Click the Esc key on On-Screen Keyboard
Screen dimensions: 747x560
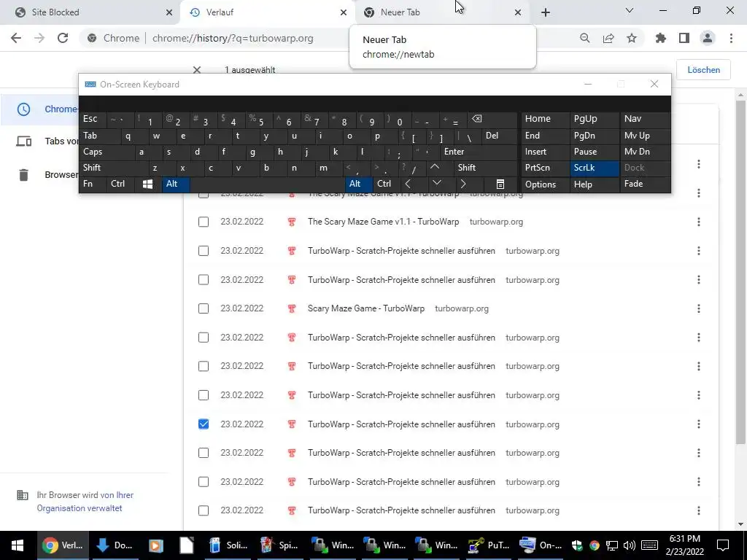(93, 119)
